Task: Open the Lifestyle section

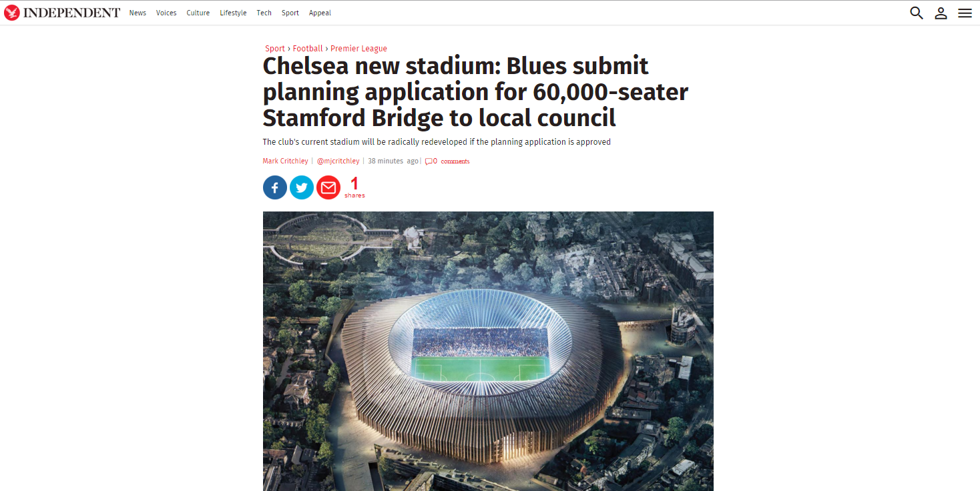Action: point(233,13)
